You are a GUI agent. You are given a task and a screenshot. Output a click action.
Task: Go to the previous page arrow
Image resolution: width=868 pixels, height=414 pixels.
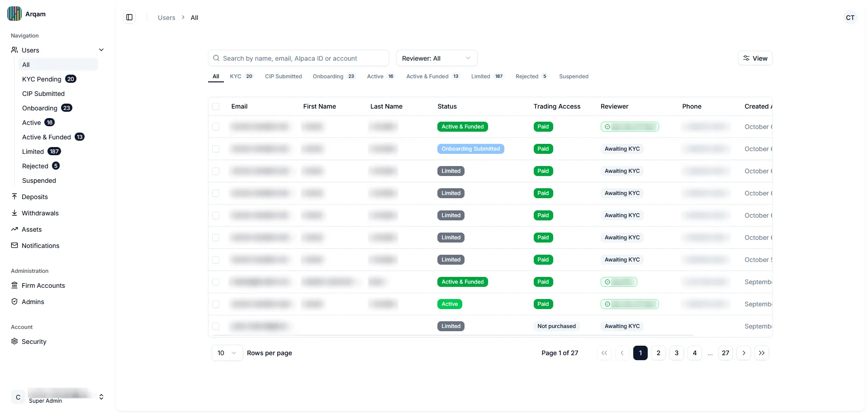622,353
